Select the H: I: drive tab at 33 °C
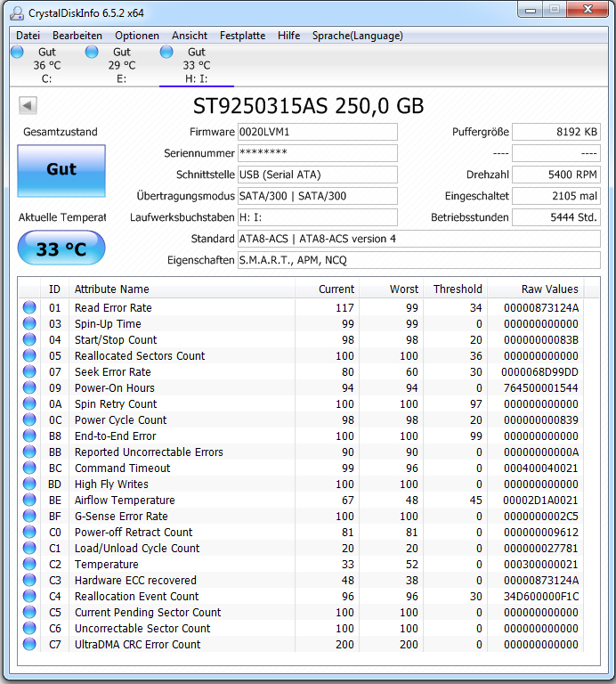616x684 pixels. click(x=197, y=65)
